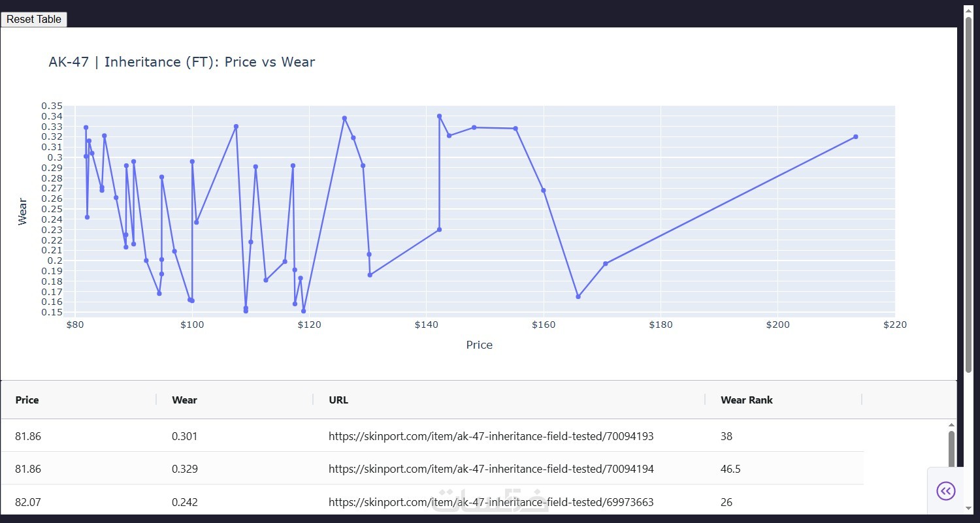This screenshot has height=523, width=980.
Task: Click the purple double-chevron collapse icon
Action: point(945,491)
